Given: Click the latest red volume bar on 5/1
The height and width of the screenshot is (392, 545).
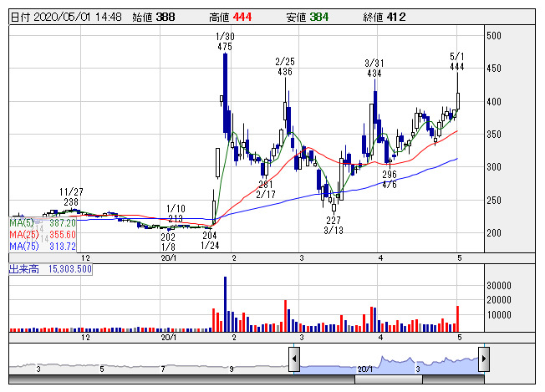Looking at the screenshot, I should click(458, 318).
